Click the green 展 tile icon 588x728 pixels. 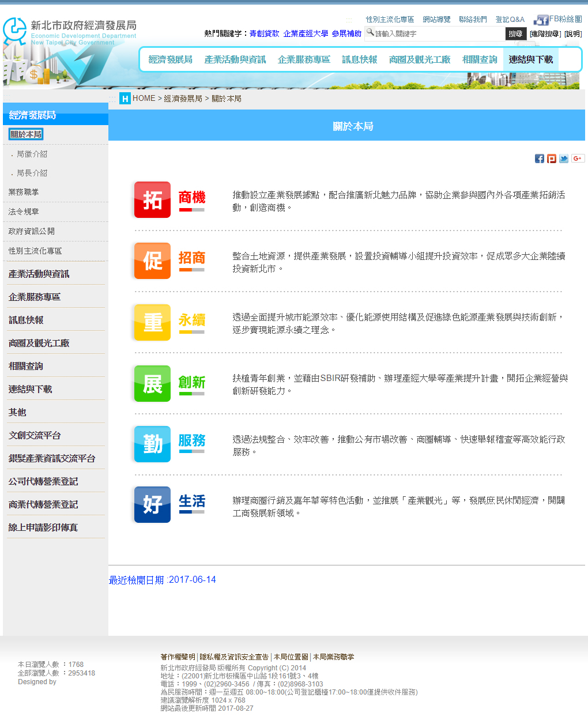[152, 383]
